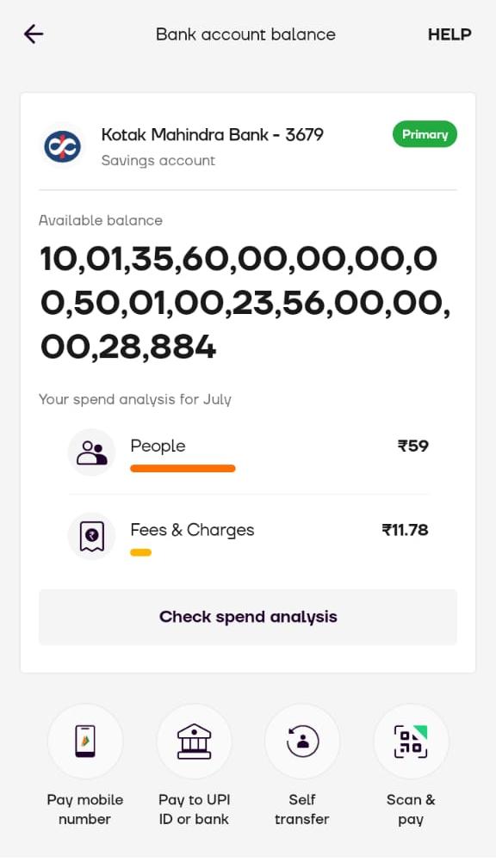The image size is (496, 868).
Task: Open the HELP option
Action: [x=449, y=34]
